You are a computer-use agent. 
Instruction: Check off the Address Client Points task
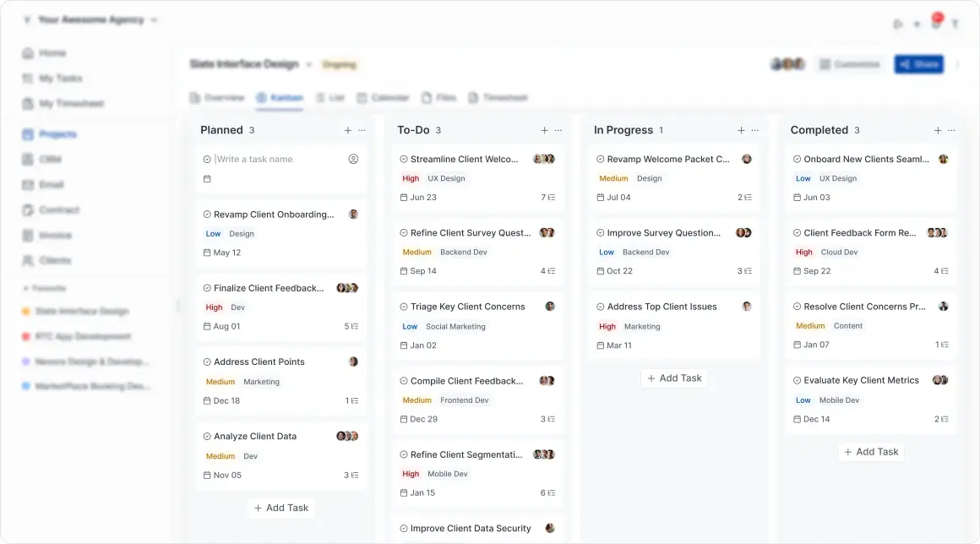coord(207,362)
